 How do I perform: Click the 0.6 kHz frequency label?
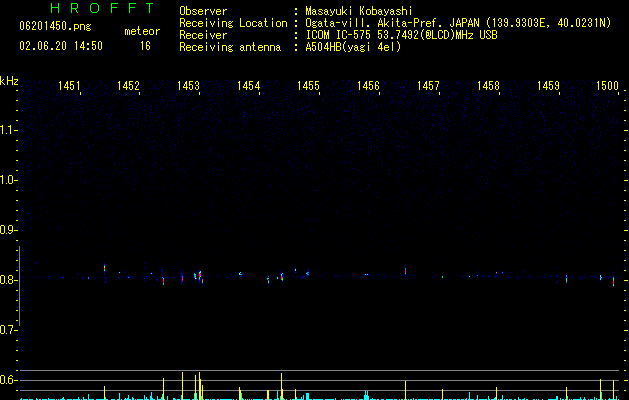point(8,380)
